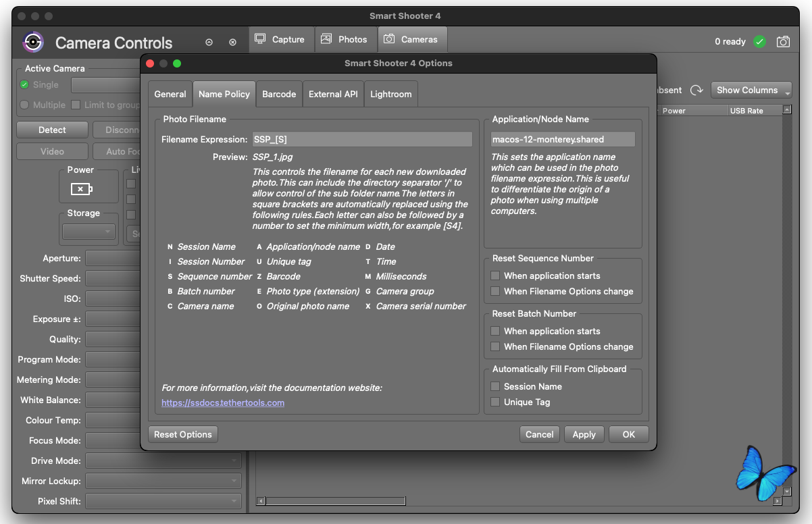The width and height of the screenshot is (812, 524).
Task: Switch to the Lightroom tab
Action: point(391,94)
